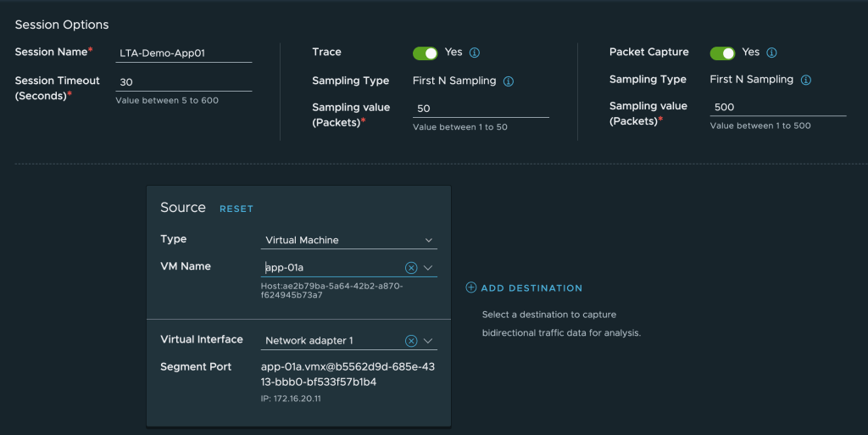Click the info icon next to Packet Capture
This screenshot has width=868, height=435.
[771, 53]
